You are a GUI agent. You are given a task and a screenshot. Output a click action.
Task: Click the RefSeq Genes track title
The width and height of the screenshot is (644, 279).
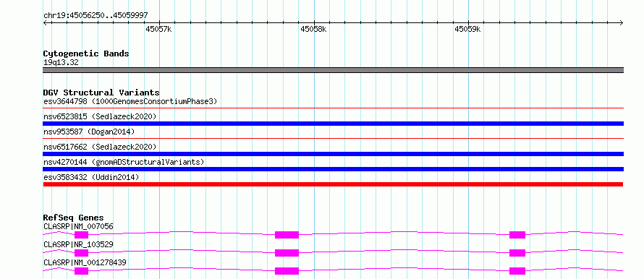tap(74, 218)
